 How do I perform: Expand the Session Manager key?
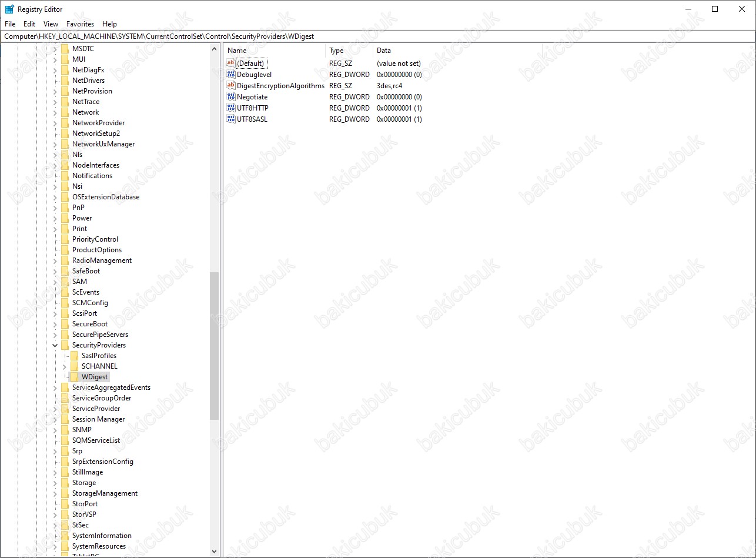coord(55,419)
